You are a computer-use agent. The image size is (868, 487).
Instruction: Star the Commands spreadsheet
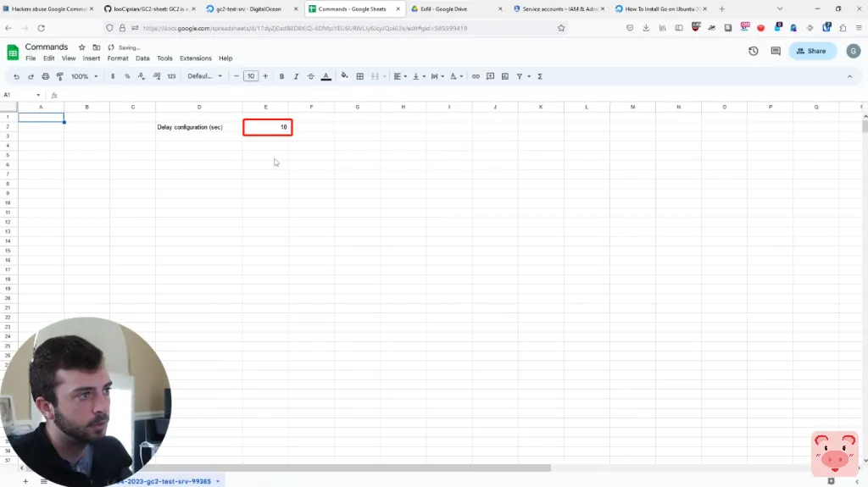pyautogui.click(x=82, y=47)
